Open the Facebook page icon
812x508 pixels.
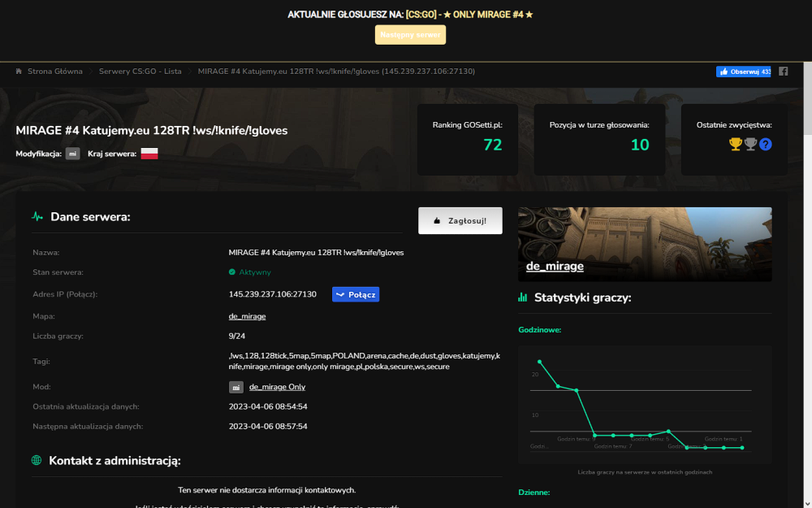point(783,72)
